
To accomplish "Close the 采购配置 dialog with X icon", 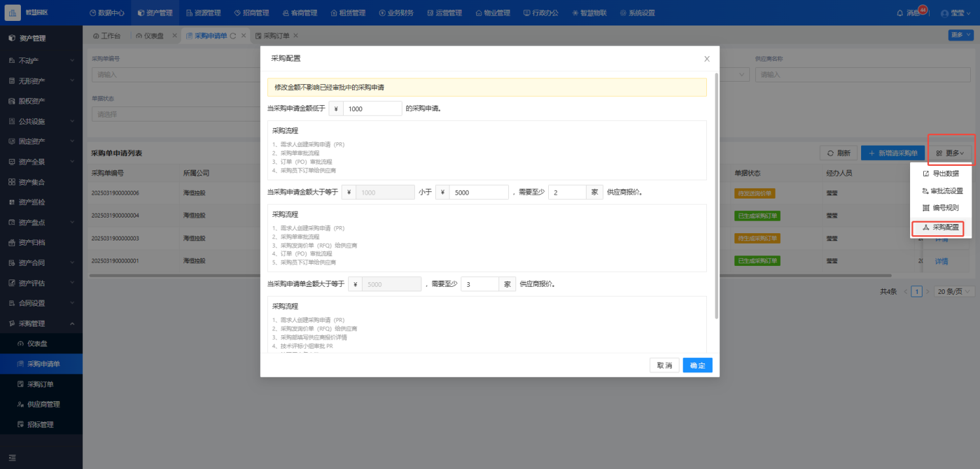I will pyautogui.click(x=706, y=59).
